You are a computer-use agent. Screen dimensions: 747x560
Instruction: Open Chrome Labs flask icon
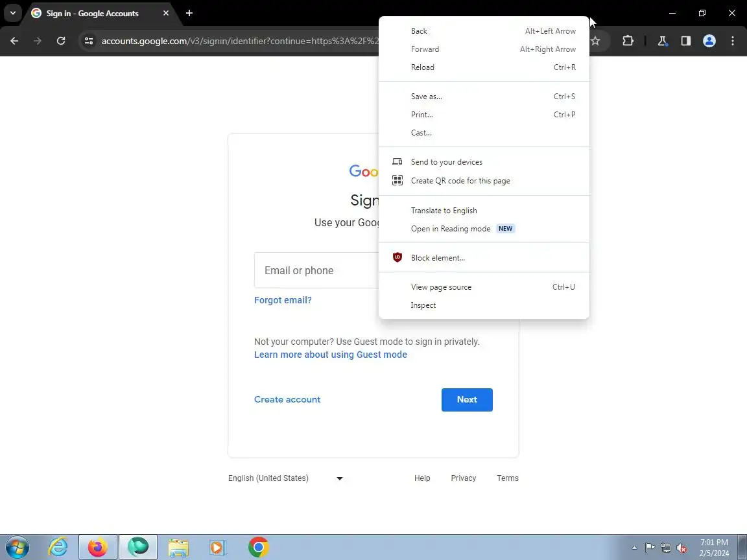(x=662, y=41)
